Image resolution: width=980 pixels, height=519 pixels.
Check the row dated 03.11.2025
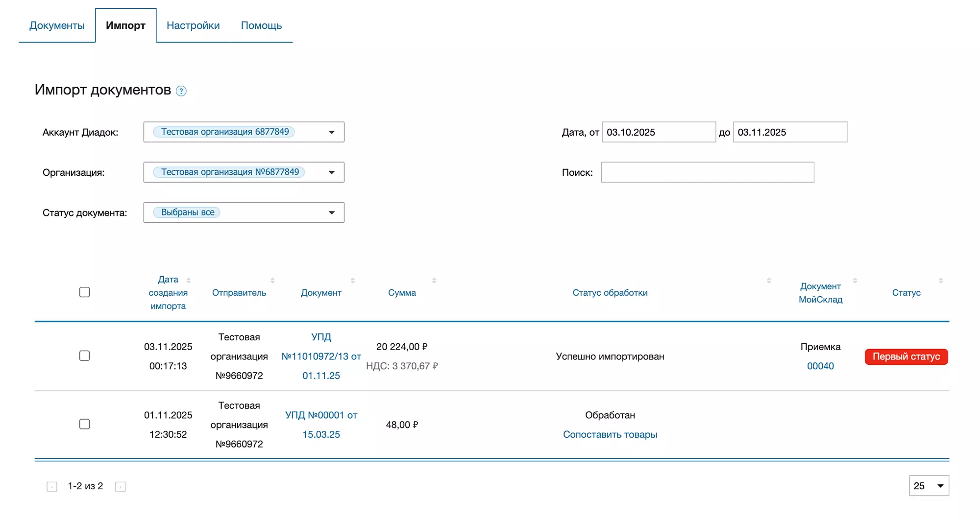pos(85,356)
